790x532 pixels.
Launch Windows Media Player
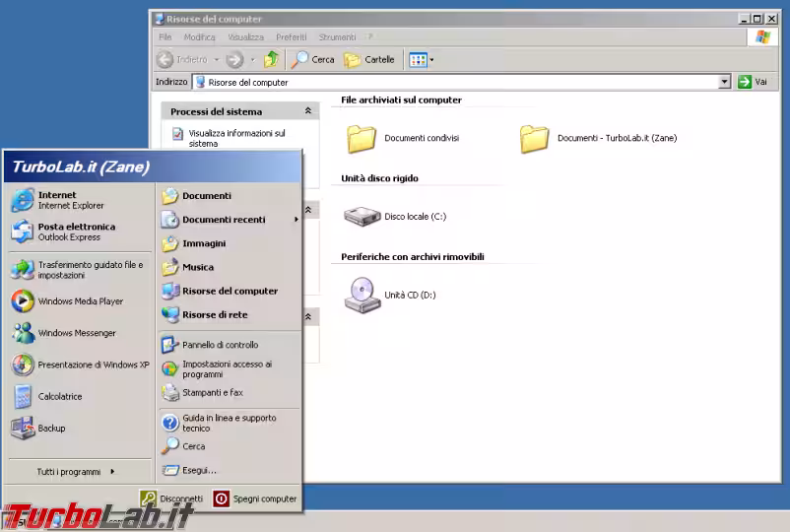pos(79,301)
